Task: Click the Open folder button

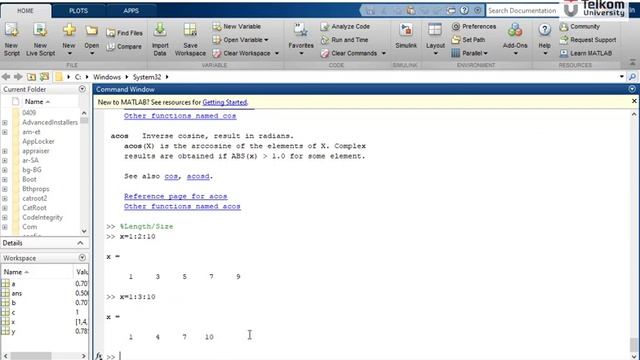Action: pyautogui.click(x=92, y=39)
